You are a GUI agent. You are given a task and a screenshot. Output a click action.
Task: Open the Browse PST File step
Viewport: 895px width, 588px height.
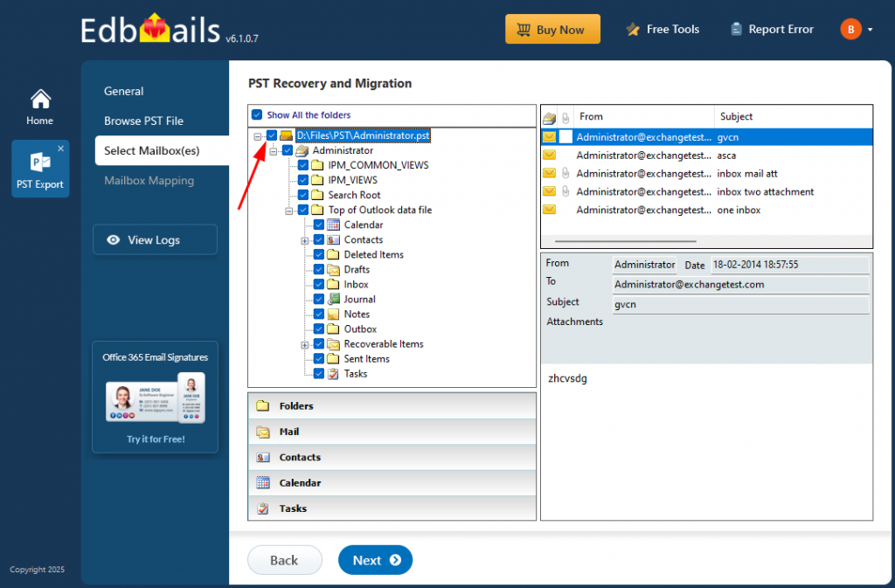tap(144, 121)
